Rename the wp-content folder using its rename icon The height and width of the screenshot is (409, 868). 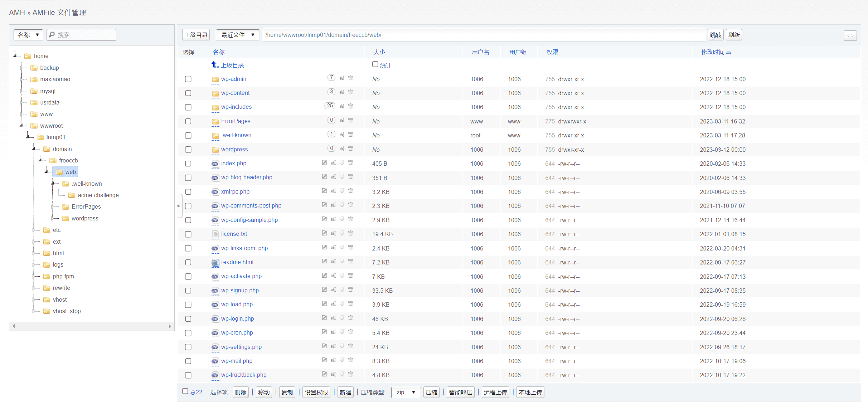pyautogui.click(x=342, y=92)
